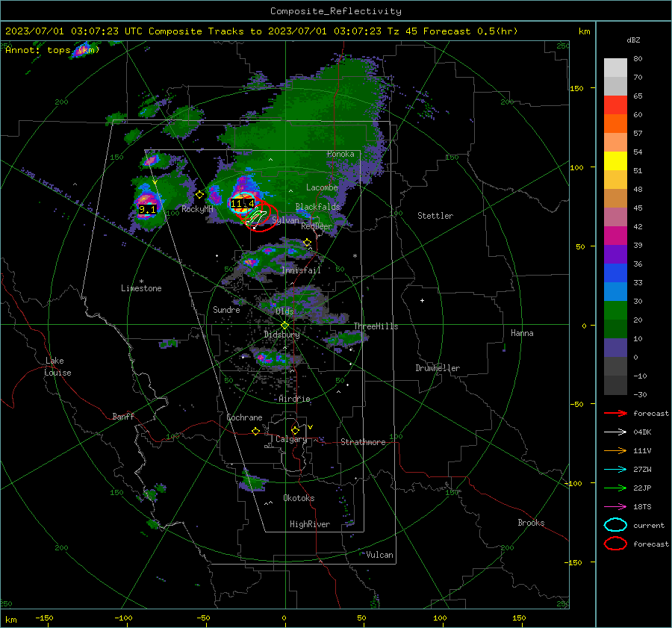Click the Banff label
The height and width of the screenshot is (628, 672).
(x=123, y=417)
